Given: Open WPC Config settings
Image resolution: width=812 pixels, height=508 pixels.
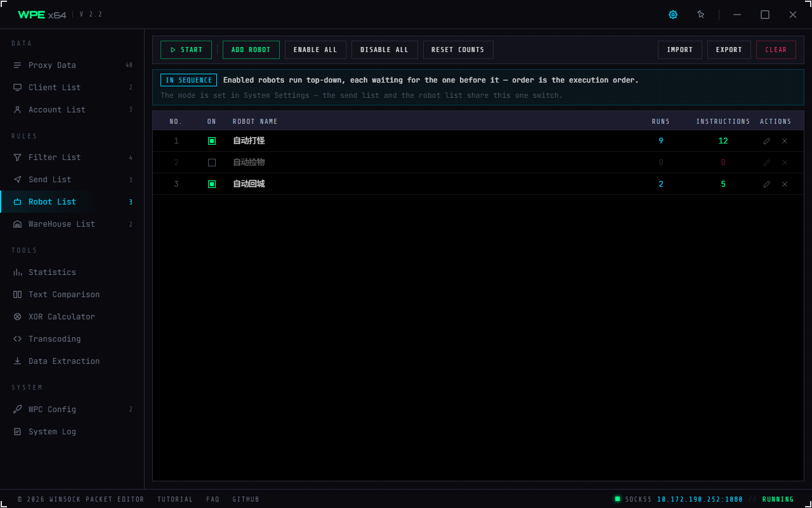Looking at the screenshot, I should 72,410.
